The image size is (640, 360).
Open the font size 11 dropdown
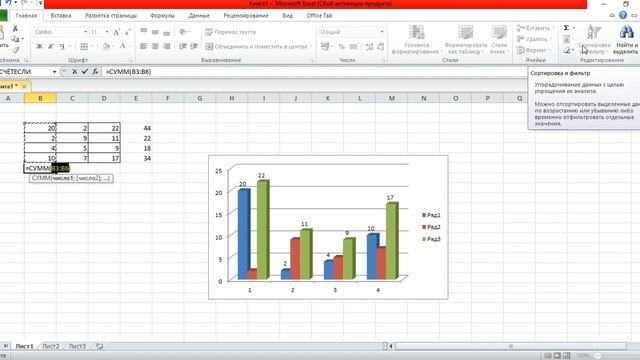[x=107, y=32]
